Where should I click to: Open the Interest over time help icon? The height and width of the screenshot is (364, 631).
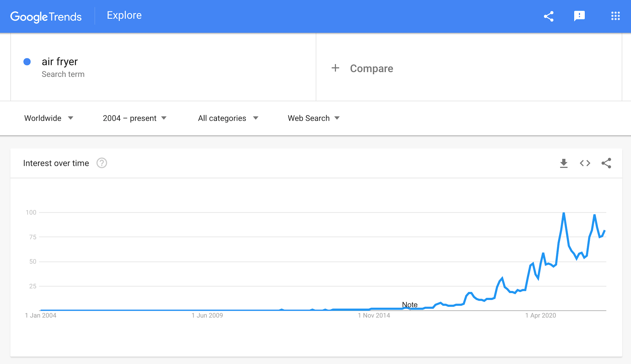102,163
